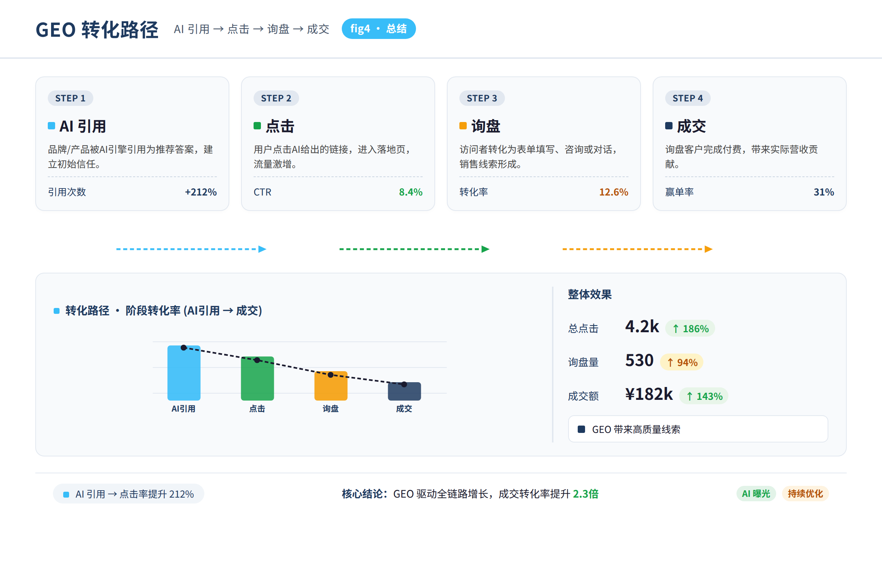Click the +212% citation value
This screenshot has height=588, width=882.
201,192
